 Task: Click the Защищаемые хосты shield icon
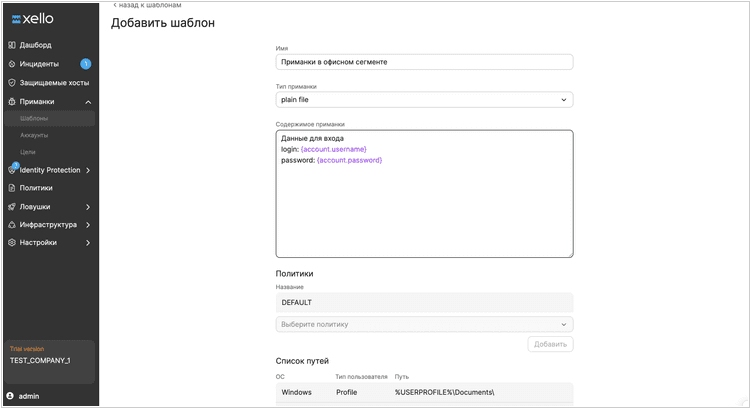tap(12, 83)
